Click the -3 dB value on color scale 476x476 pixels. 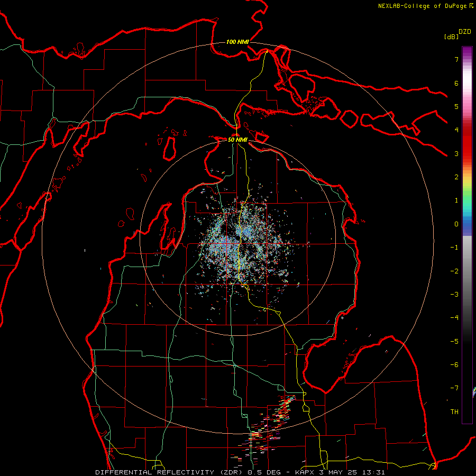[454, 294]
